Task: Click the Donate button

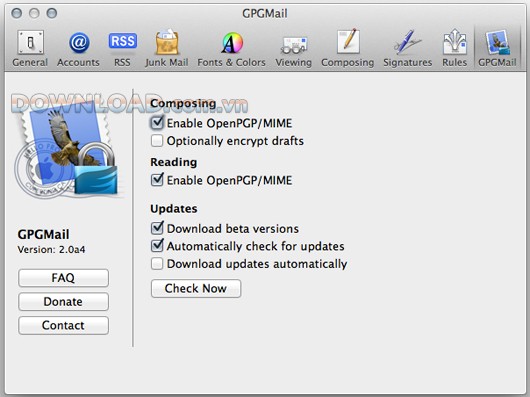Action: click(x=64, y=302)
